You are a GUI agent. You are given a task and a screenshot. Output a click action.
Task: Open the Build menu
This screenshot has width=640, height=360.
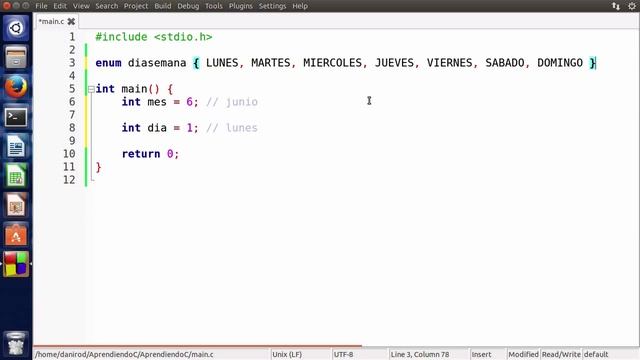coord(163,6)
